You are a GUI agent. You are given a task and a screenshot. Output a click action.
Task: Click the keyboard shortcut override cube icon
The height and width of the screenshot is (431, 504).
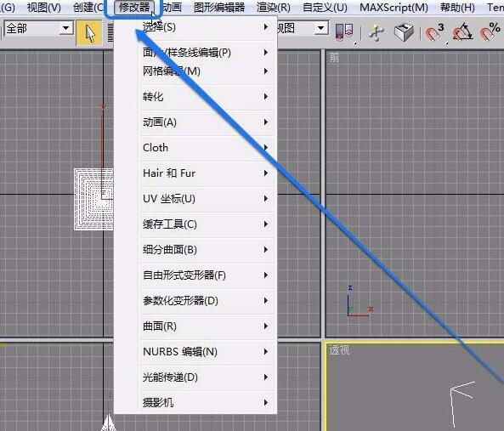click(x=404, y=32)
